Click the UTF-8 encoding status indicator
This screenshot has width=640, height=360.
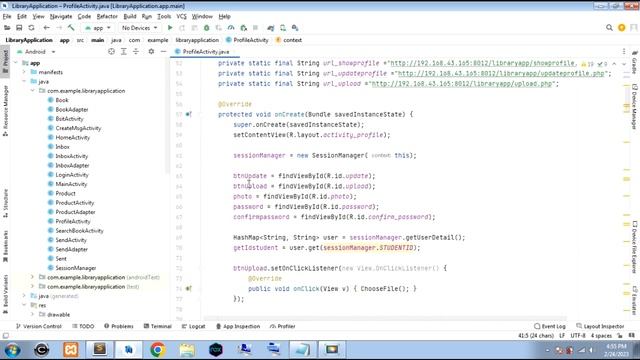578,336
